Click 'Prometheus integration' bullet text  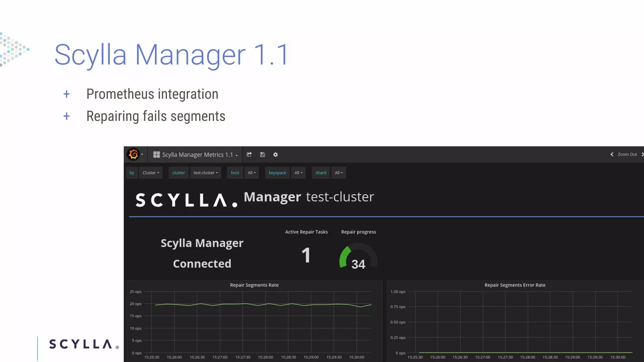[152, 94]
